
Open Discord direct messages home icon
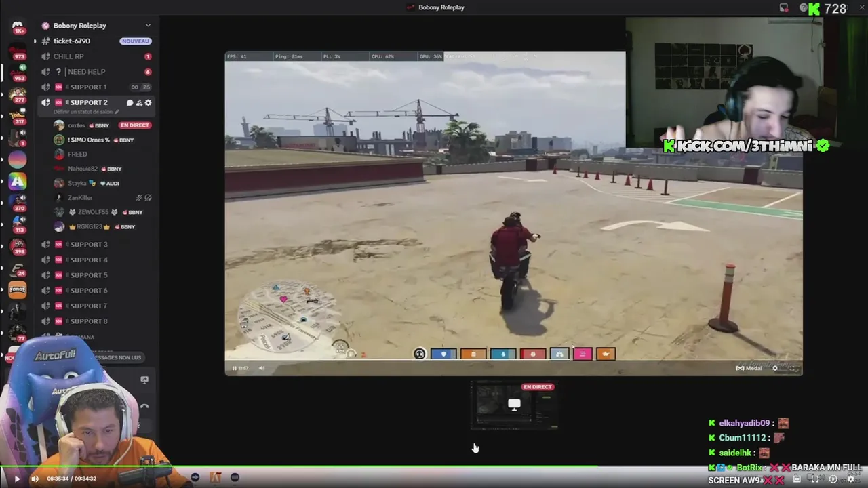18,26
